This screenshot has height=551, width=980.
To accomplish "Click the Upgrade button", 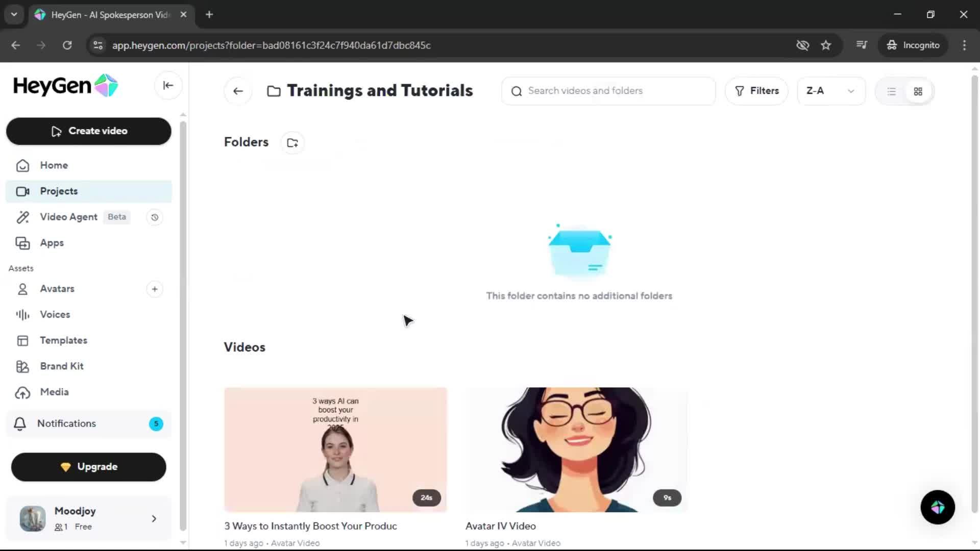I will click(89, 467).
